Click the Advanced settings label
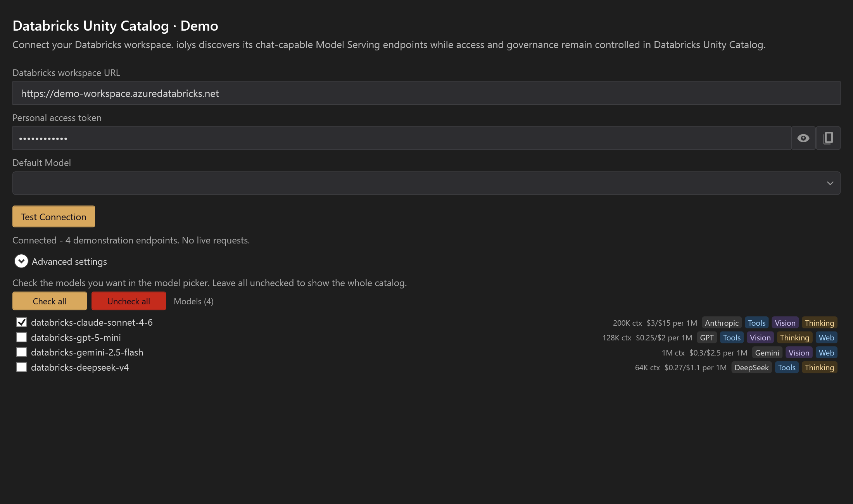The width and height of the screenshot is (853, 504). click(69, 262)
